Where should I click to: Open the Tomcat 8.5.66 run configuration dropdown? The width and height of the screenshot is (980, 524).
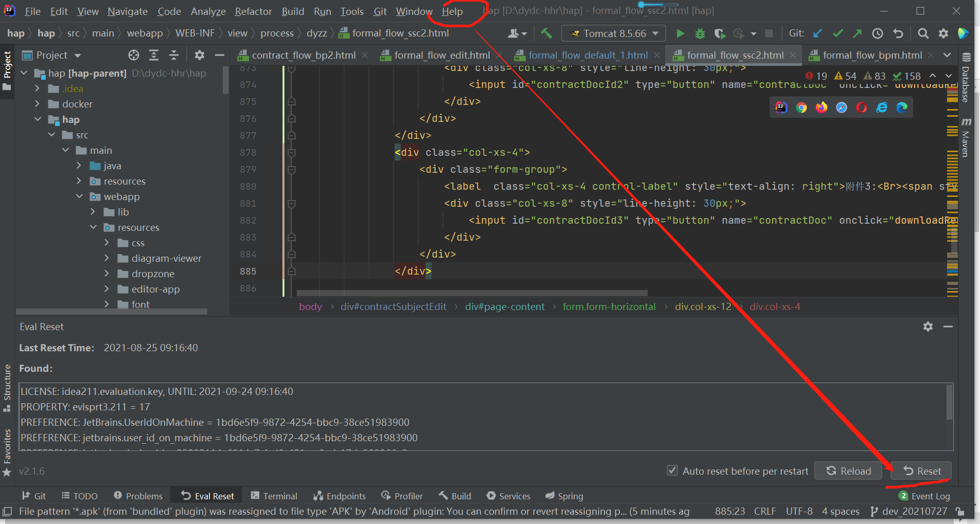[613, 33]
